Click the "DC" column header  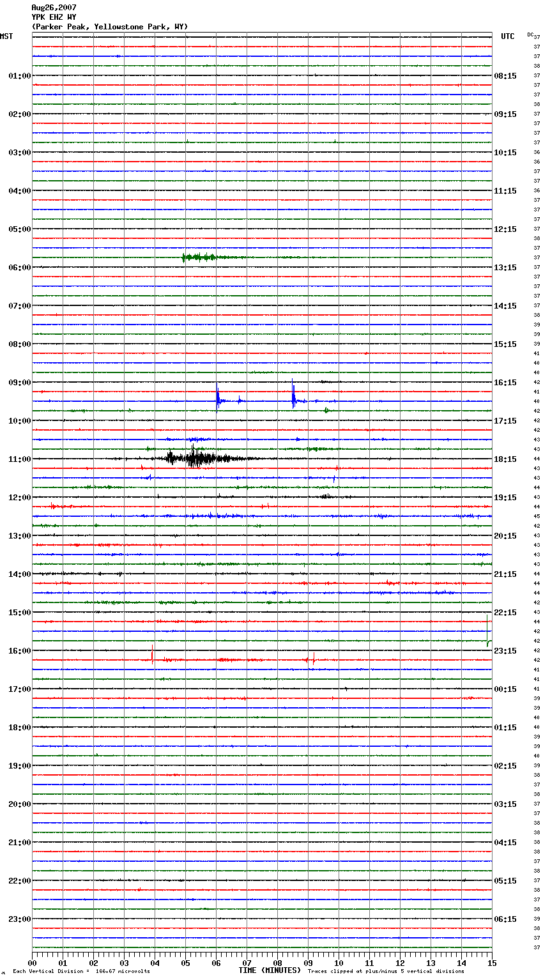coord(530,34)
